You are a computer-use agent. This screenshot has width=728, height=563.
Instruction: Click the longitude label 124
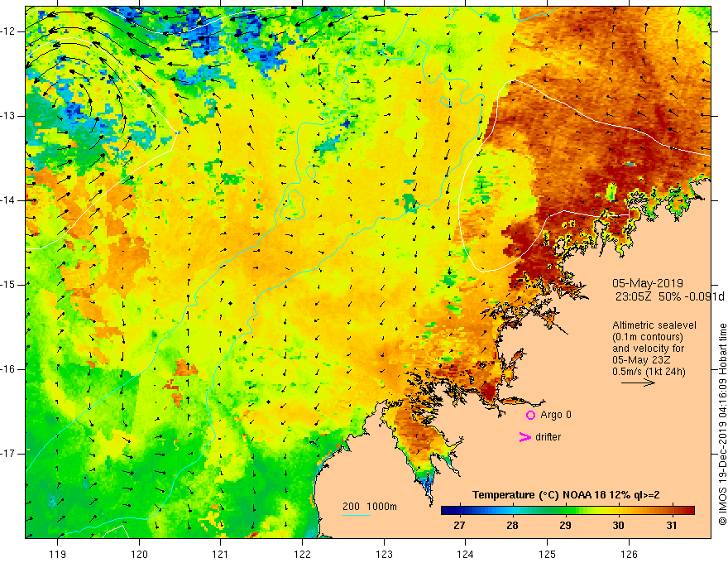click(466, 554)
